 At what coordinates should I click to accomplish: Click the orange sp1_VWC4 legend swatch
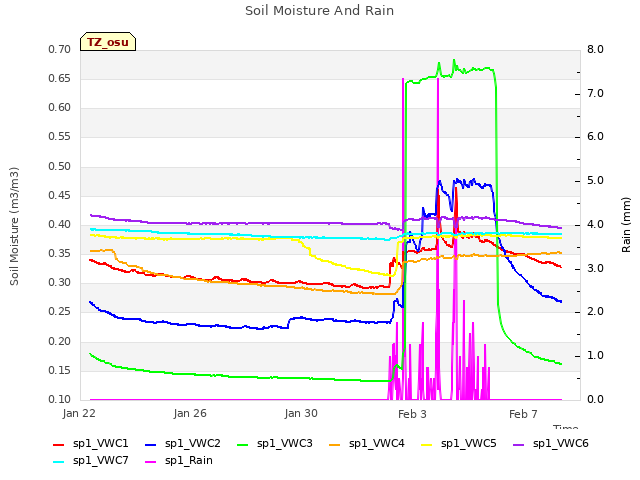(x=335, y=445)
